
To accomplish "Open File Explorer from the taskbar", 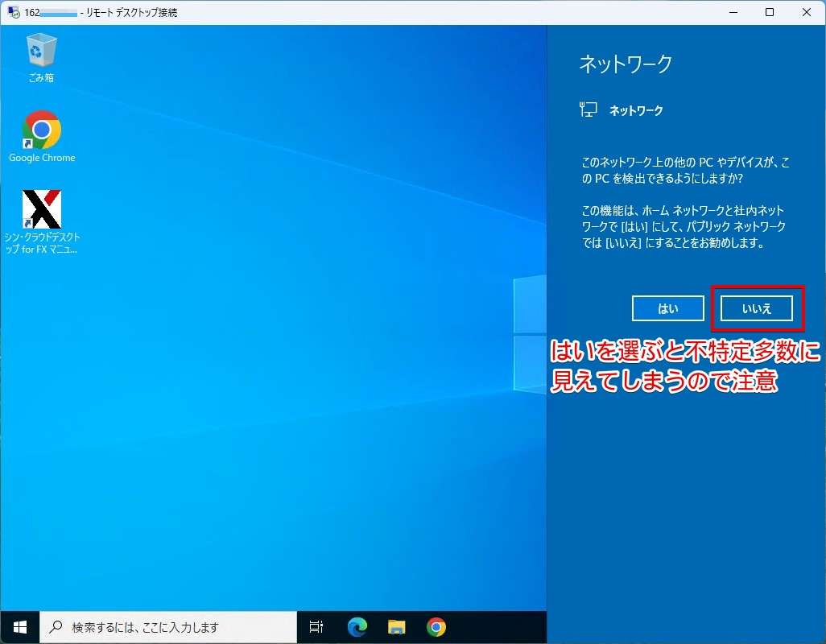I will coord(397,627).
